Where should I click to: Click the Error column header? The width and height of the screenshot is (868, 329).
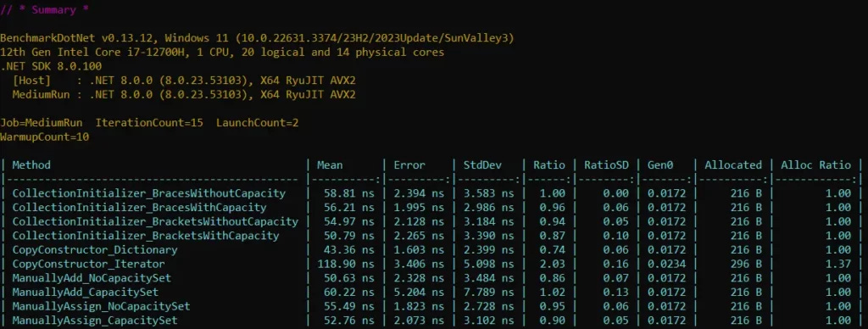(409, 165)
